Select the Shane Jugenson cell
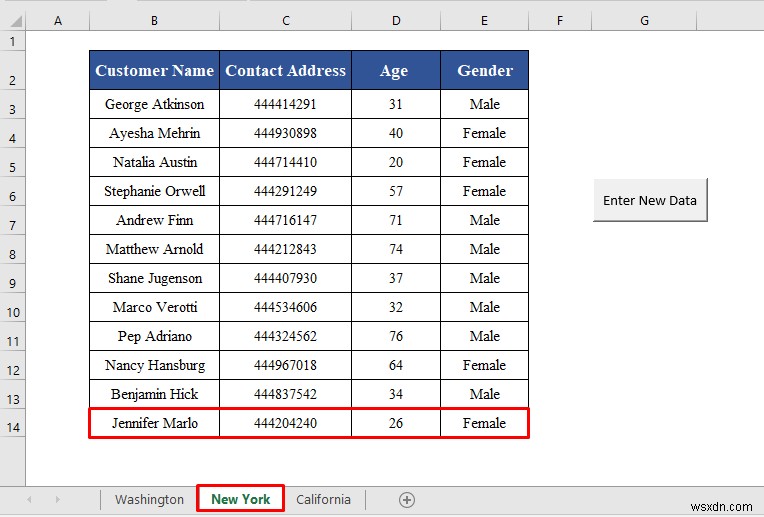The height and width of the screenshot is (517, 764). [154, 278]
